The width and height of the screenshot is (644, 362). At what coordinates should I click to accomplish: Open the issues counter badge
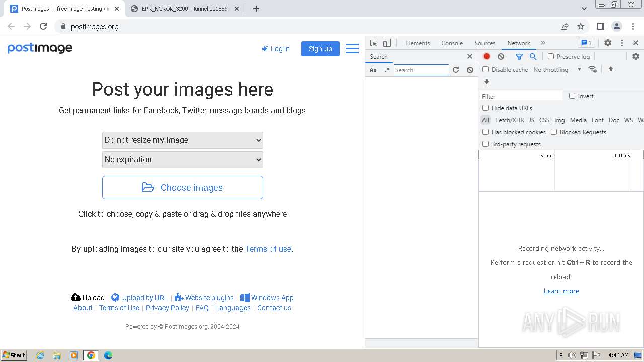586,43
